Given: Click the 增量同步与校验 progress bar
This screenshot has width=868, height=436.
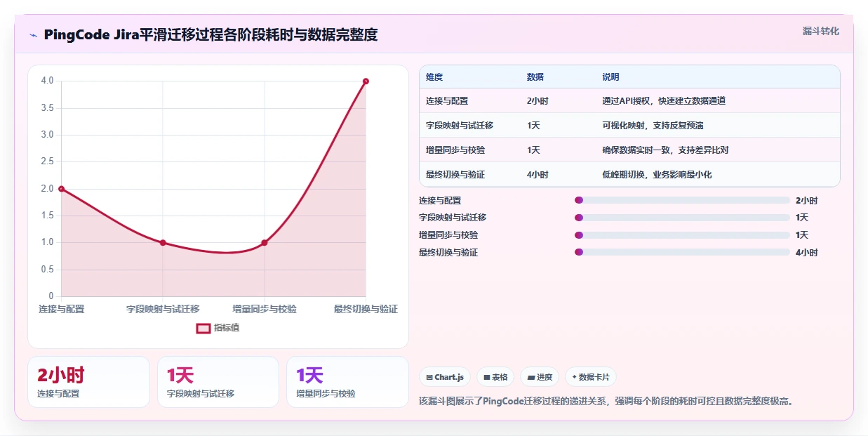Looking at the screenshot, I should 682,235.
